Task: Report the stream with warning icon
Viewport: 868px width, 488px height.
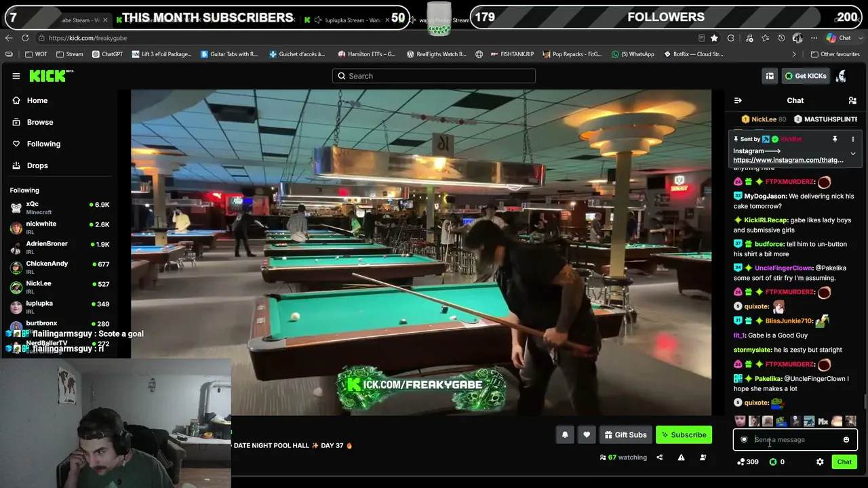Action: tap(681, 457)
